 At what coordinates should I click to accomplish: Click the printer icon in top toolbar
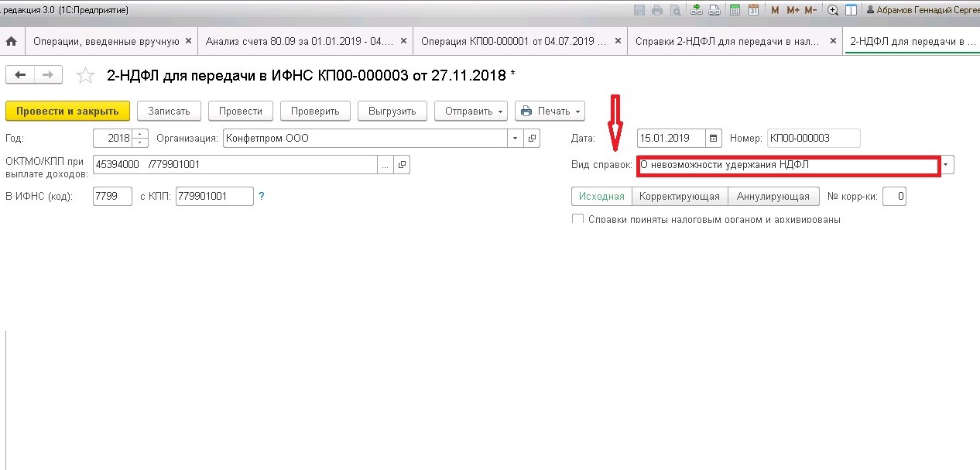click(657, 10)
